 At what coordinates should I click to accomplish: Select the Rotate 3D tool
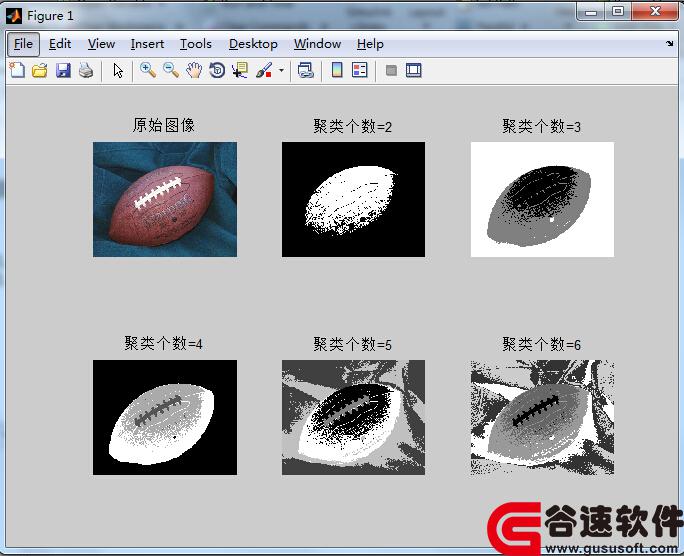tap(217, 70)
